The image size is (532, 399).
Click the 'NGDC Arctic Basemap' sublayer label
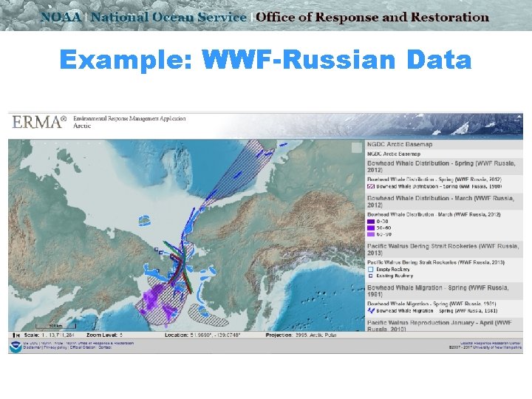pos(394,154)
